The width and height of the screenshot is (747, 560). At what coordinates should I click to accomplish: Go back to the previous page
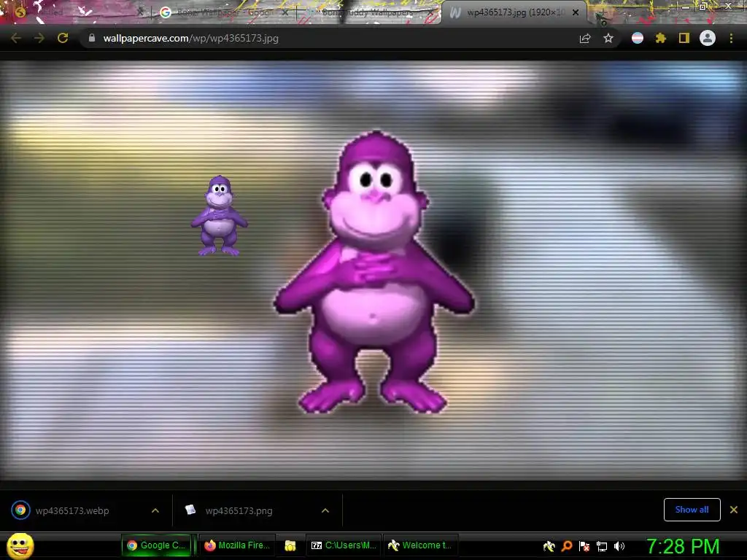tap(16, 38)
